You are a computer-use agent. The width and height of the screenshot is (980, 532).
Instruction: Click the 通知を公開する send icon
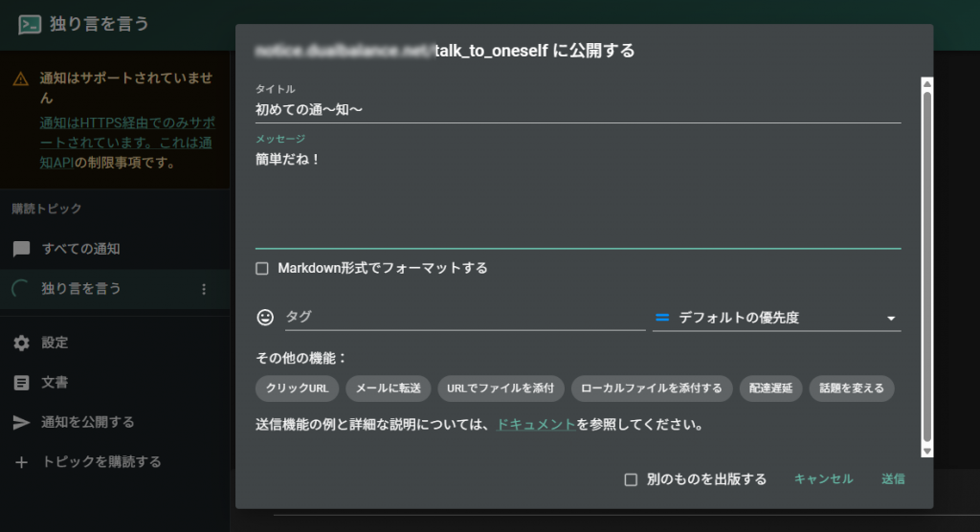[21, 422]
